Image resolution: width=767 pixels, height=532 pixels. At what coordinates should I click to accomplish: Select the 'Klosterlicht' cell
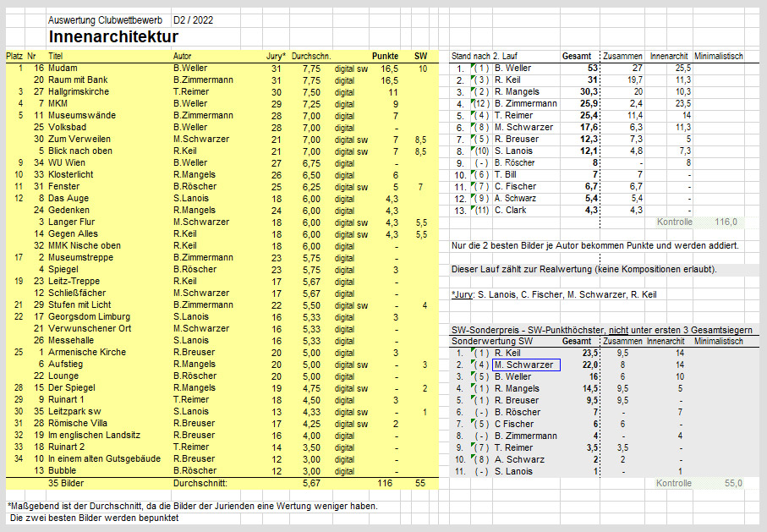(70, 175)
